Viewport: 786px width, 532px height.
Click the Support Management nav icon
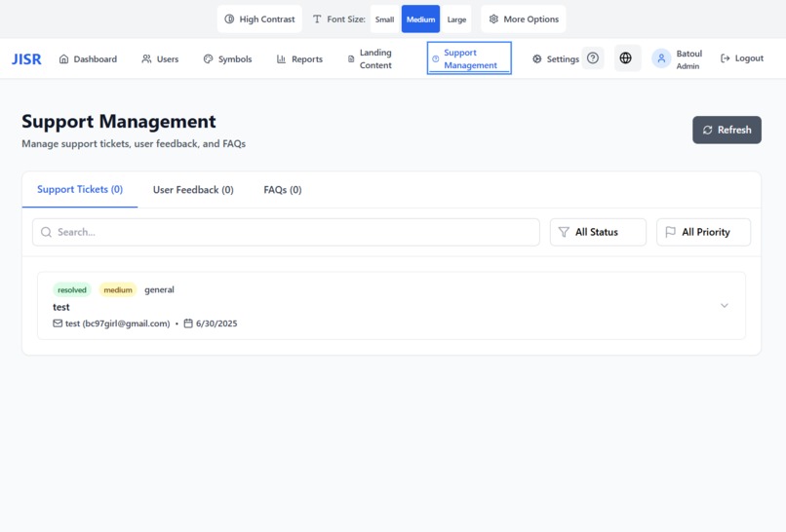(435, 59)
